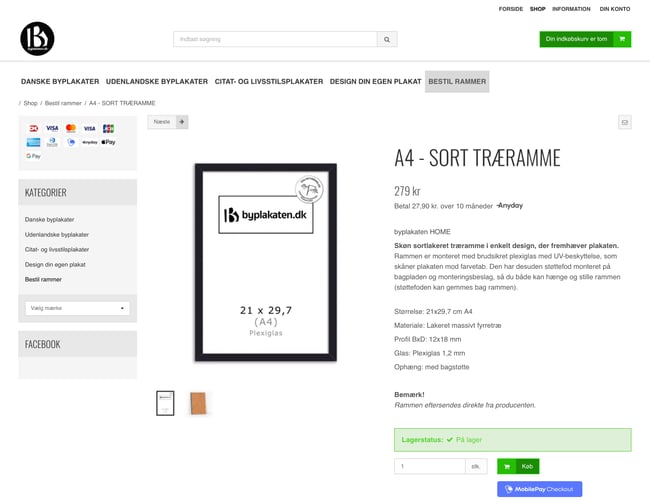Click the A4 - SORT TRÆRAMME product title
Image resolution: width=650 pixels, height=500 pixels.
(477, 158)
